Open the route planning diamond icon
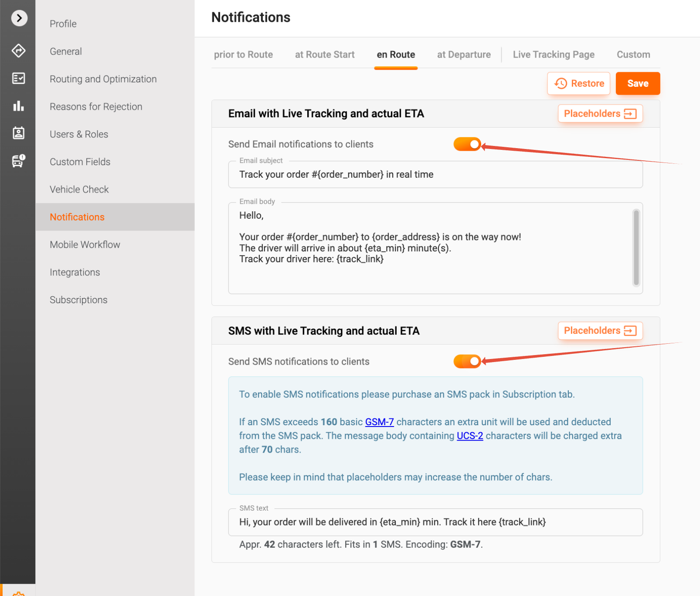The width and height of the screenshot is (700, 596). point(18,51)
